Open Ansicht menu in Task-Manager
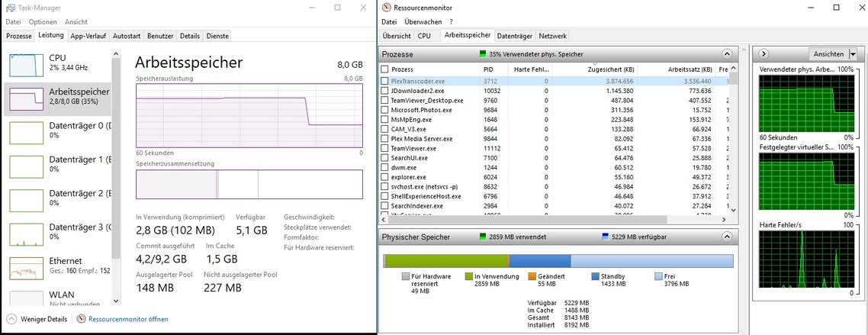 click(76, 22)
